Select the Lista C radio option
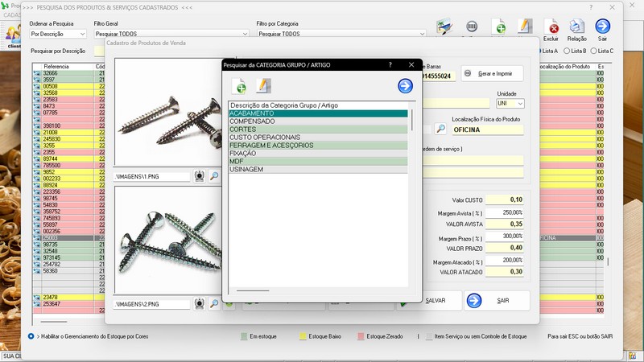 pyautogui.click(x=593, y=51)
